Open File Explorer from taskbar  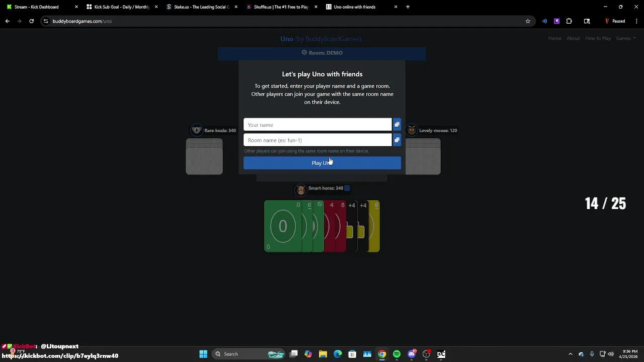coord(323,354)
